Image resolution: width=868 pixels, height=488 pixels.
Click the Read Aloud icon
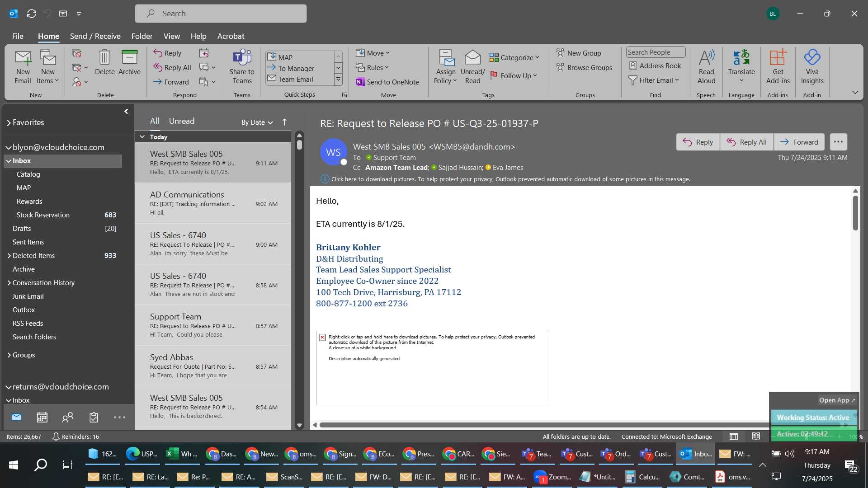pos(706,67)
